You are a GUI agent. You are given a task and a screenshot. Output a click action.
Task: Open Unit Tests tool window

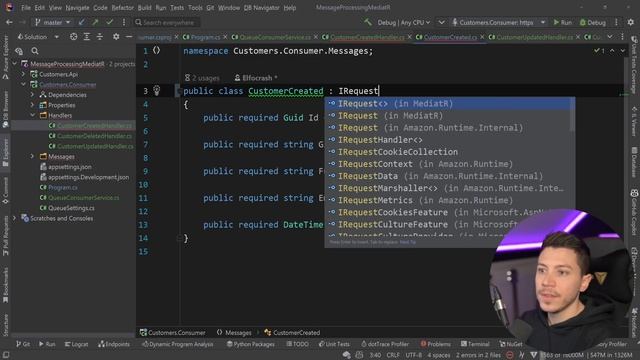[x=333, y=344]
